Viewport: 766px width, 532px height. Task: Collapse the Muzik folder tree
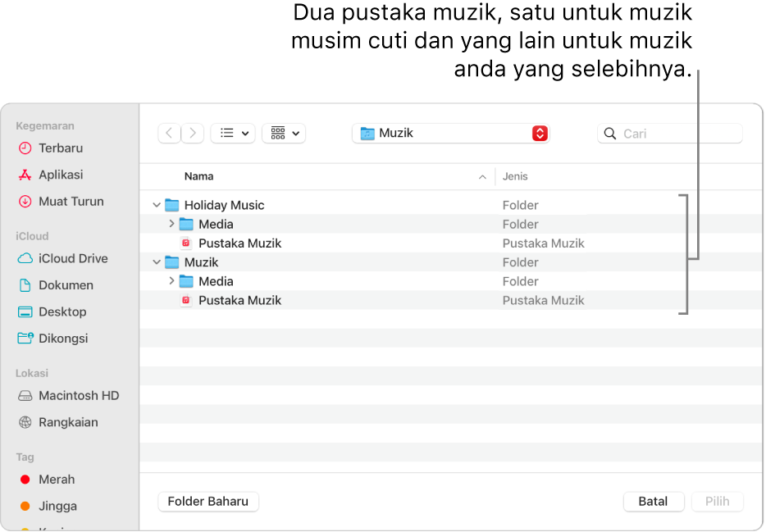pyautogui.click(x=157, y=261)
